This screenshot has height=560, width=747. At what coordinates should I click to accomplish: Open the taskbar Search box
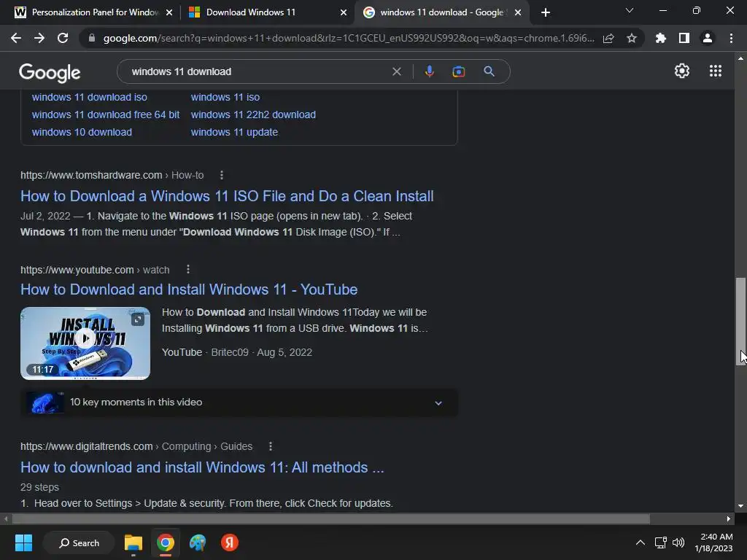click(x=79, y=542)
